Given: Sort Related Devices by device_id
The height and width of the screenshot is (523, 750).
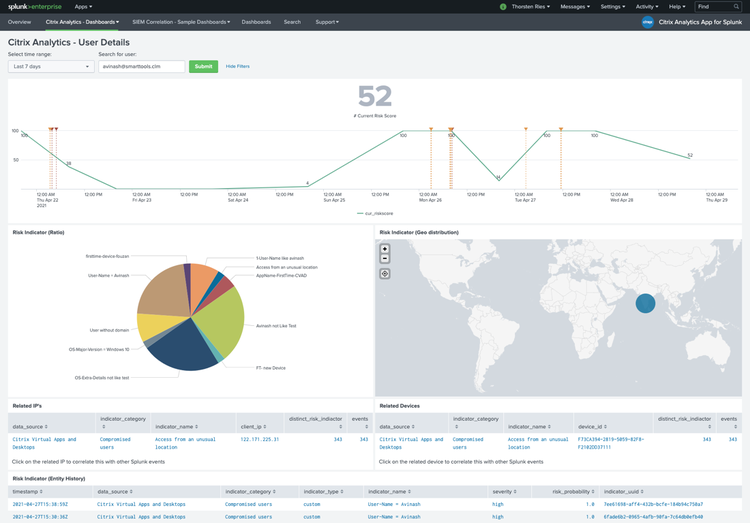Looking at the screenshot, I should [x=592, y=426].
